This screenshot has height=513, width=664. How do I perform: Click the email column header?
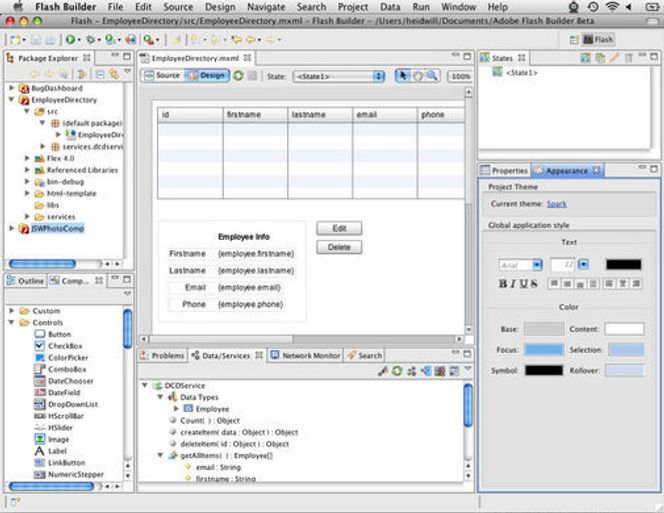pyautogui.click(x=385, y=114)
